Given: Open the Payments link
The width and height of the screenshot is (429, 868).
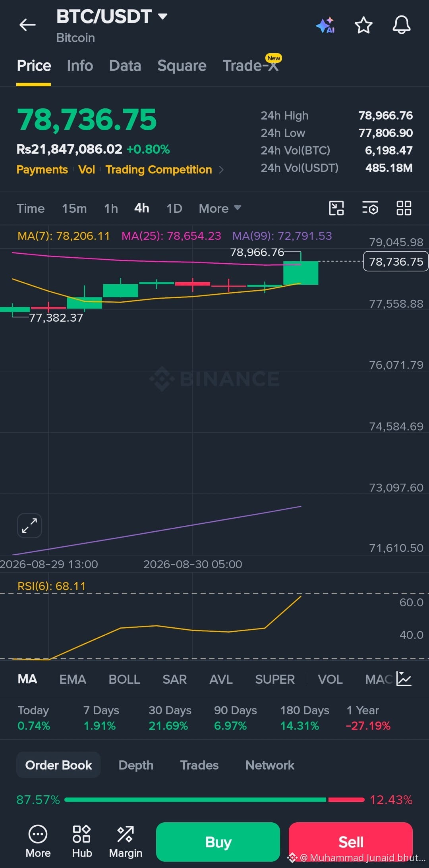Looking at the screenshot, I should tap(42, 170).
